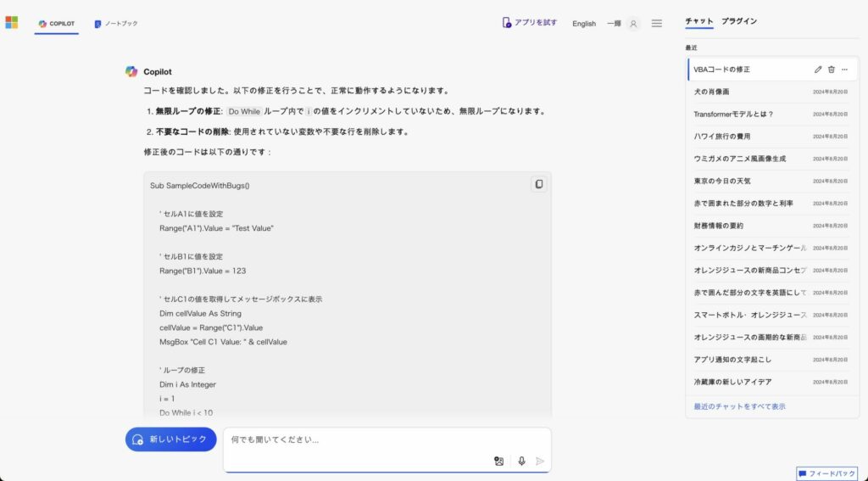The image size is (868, 481).
Task: Click 最近のチャットをすべて表示 link
Action: (739, 406)
